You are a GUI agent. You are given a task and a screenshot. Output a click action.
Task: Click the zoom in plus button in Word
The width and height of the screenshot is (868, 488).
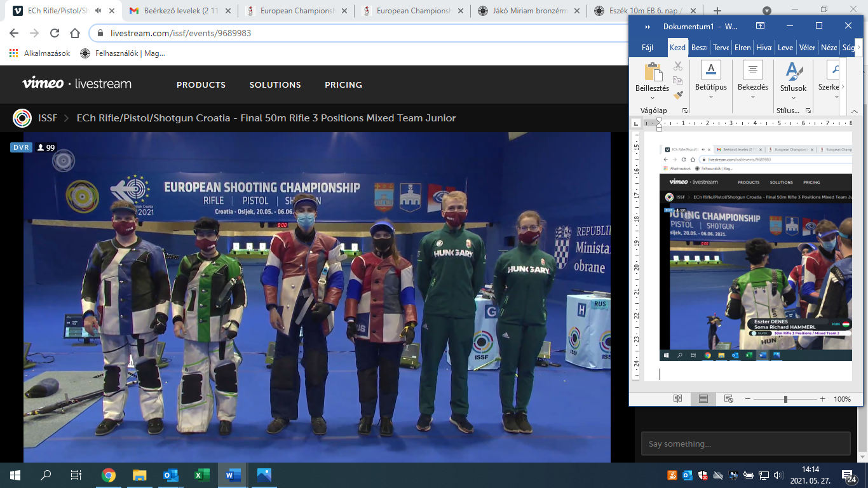click(822, 399)
